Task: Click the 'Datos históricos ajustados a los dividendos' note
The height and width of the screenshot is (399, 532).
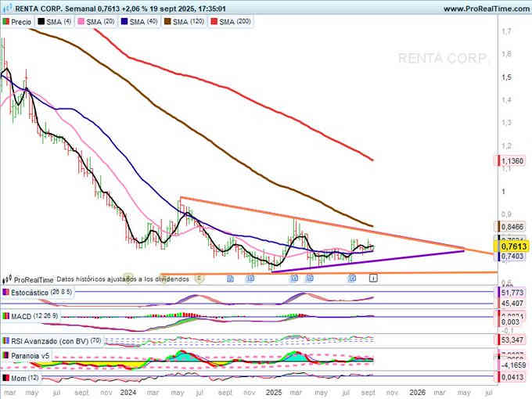Action: tap(123, 279)
